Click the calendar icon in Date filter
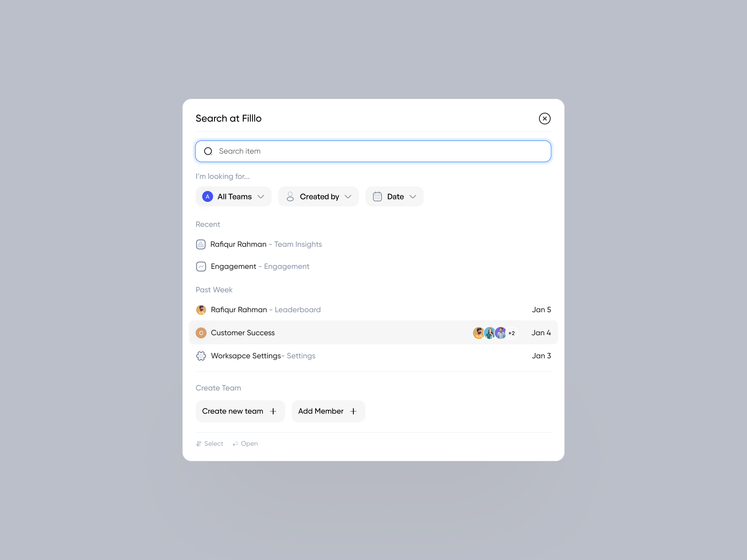Viewport: 747px width, 560px height. click(x=377, y=196)
